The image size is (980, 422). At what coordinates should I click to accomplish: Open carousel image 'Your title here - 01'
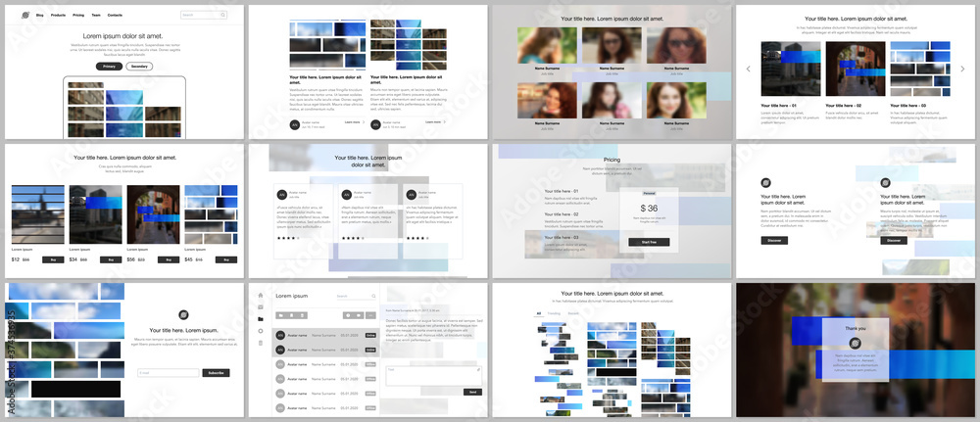[x=791, y=69]
